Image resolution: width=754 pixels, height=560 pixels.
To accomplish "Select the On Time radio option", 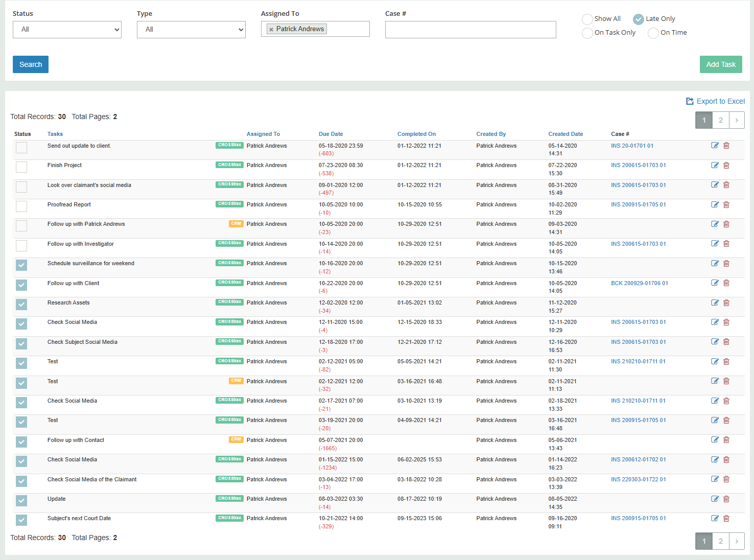I will (653, 33).
